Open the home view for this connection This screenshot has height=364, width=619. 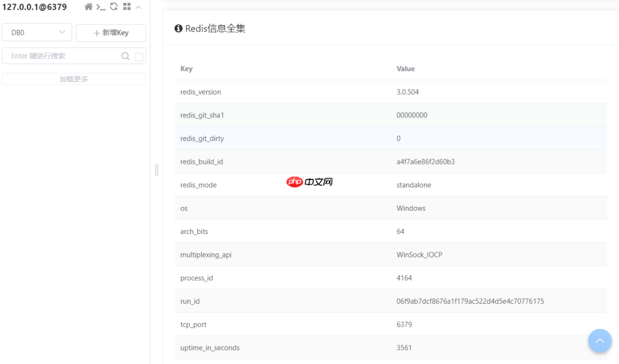pyautogui.click(x=89, y=6)
